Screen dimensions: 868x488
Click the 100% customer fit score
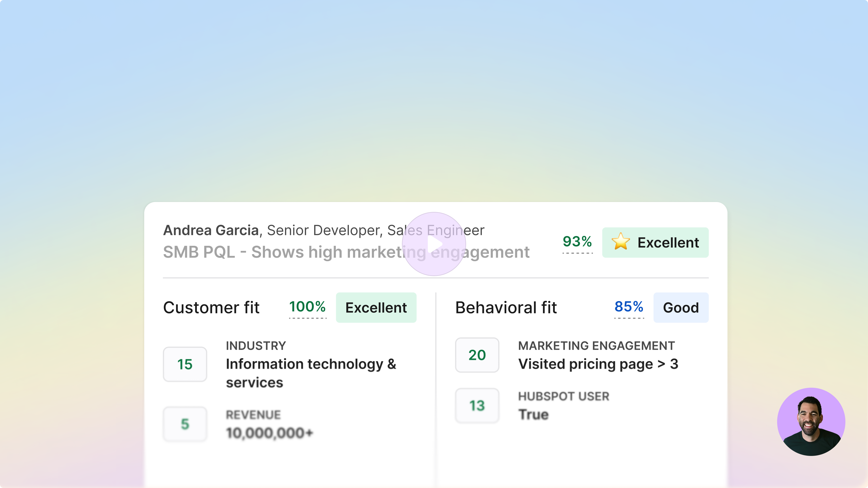pos(307,307)
